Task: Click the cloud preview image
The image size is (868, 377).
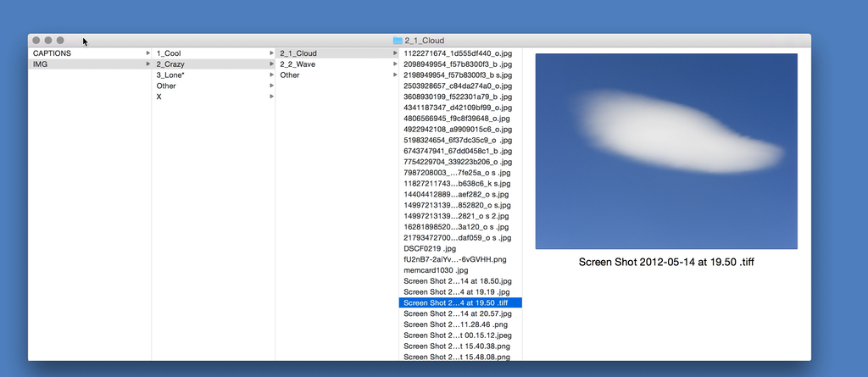Action: (666, 151)
